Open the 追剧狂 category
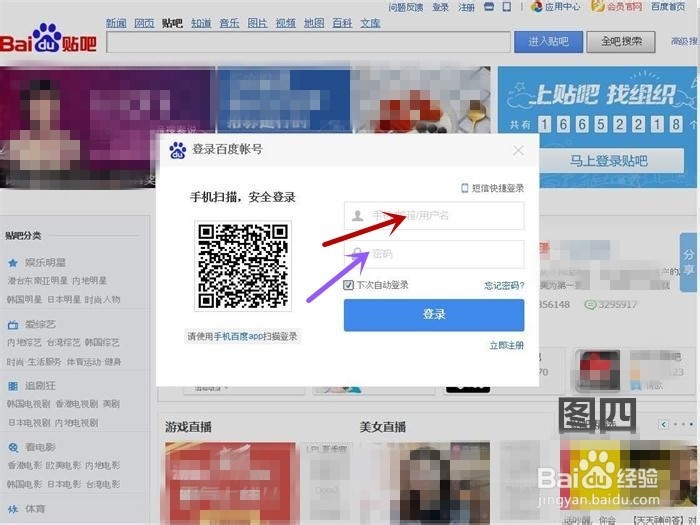700x525 pixels. click(40, 385)
